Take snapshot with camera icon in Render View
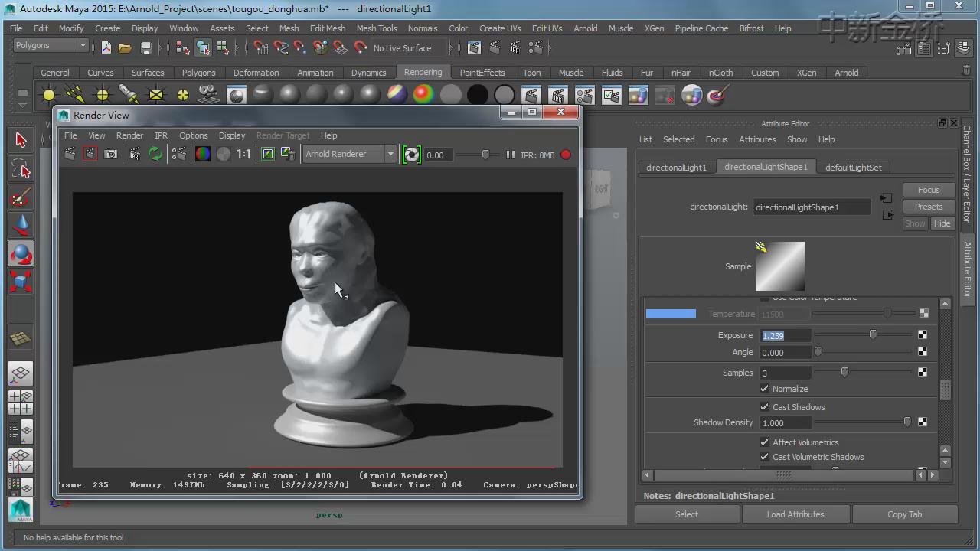 [111, 154]
